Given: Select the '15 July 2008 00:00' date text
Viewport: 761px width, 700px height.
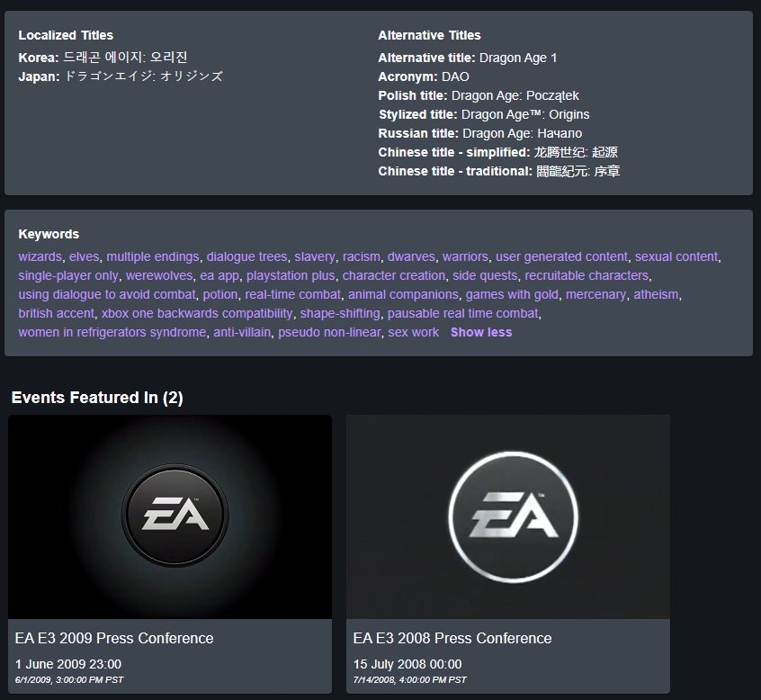Looking at the screenshot, I should point(407,664).
